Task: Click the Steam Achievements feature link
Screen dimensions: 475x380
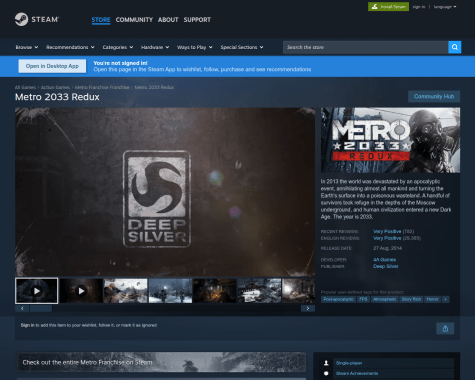Action: [357, 373]
